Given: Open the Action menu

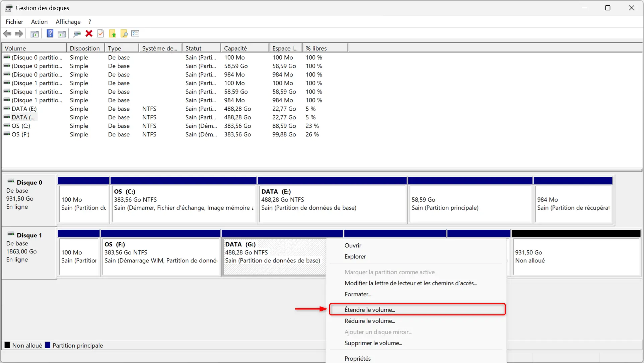Looking at the screenshot, I should coord(39,22).
